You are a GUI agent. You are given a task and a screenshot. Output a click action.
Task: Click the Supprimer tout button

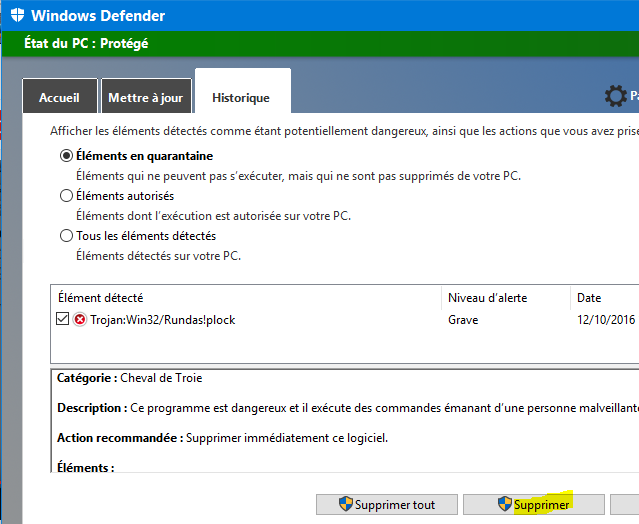[x=387, y=504]
